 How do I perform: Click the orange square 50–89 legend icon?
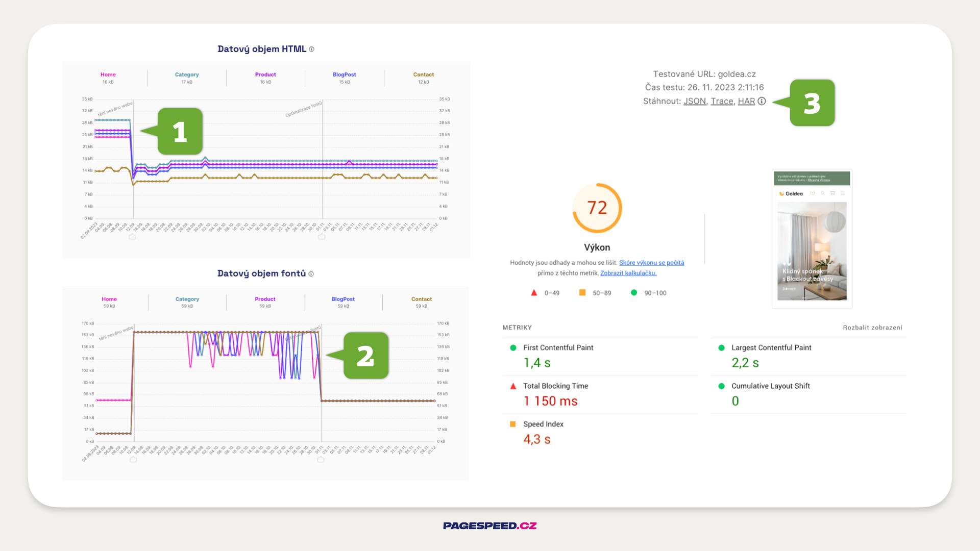[x=582, y=293]
